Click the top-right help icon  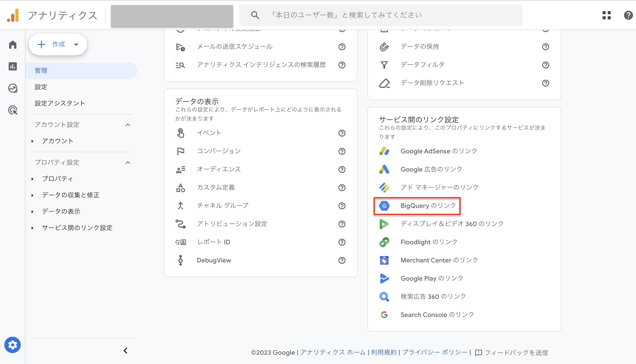pos(628,15)
